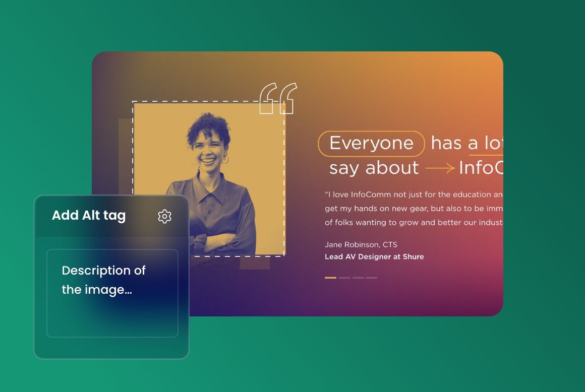585x392 pixels.
Task: Click the 'Description of the image...' input field
Action: pyautogui.click(x=112, y=293)
